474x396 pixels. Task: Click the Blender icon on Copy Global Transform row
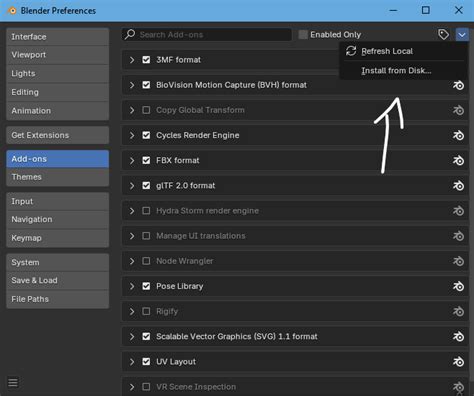(458, 110)
